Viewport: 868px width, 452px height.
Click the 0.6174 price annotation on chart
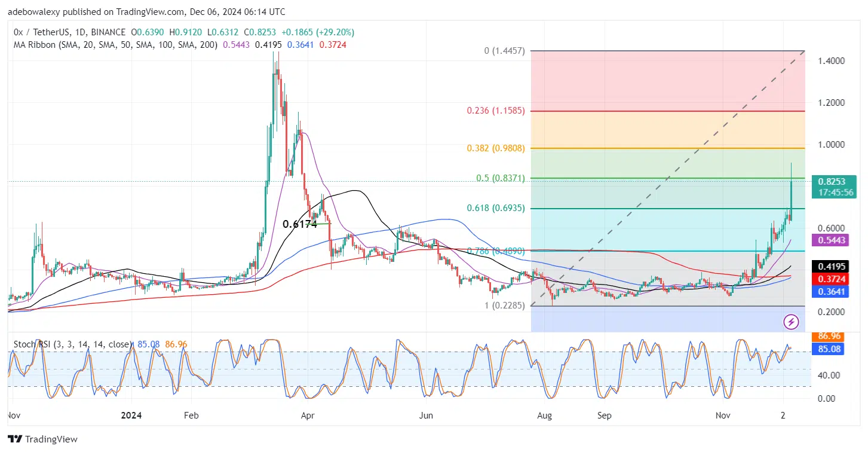tap(300, 224)
